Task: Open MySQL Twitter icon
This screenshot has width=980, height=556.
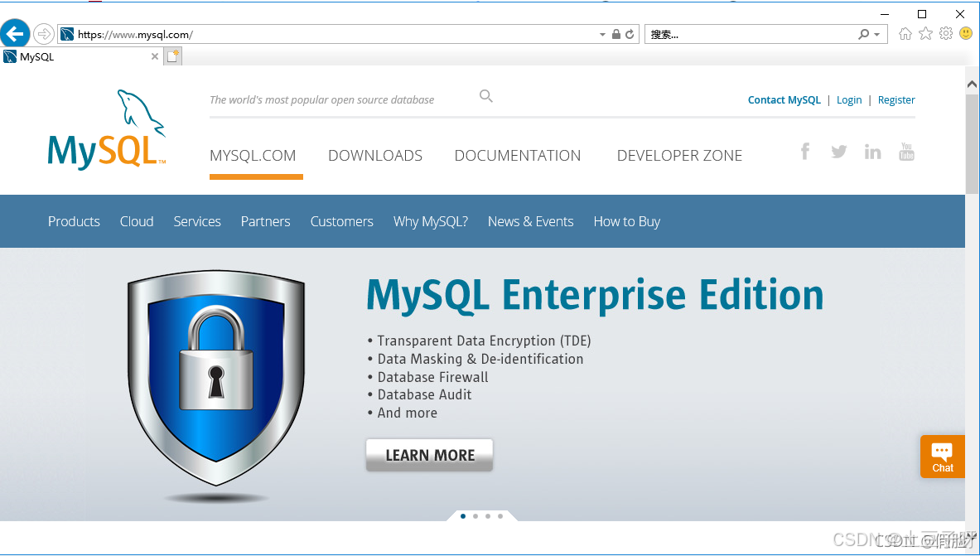Action: (838, 152)
